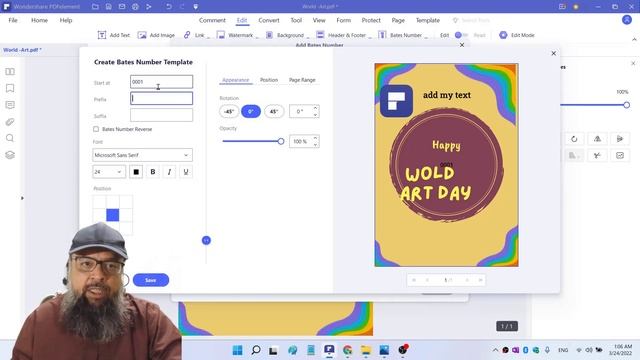Decrease the opacity percentage stepper
This screenshot has width=640, height=360.
[x=315, y=144]
